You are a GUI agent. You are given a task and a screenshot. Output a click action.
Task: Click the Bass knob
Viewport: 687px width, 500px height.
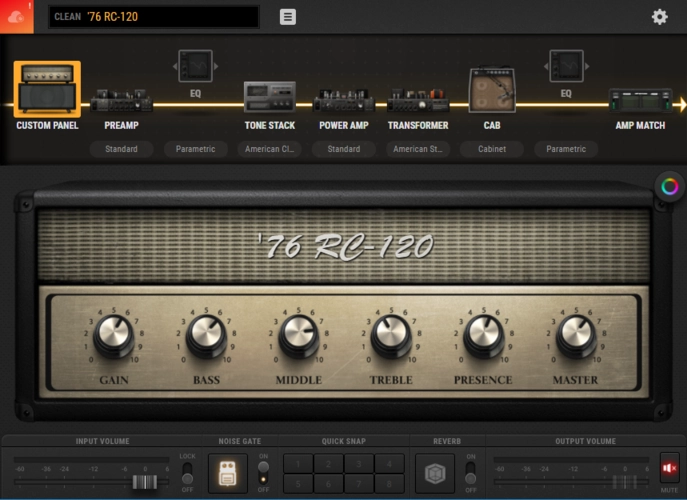point(206,335)
